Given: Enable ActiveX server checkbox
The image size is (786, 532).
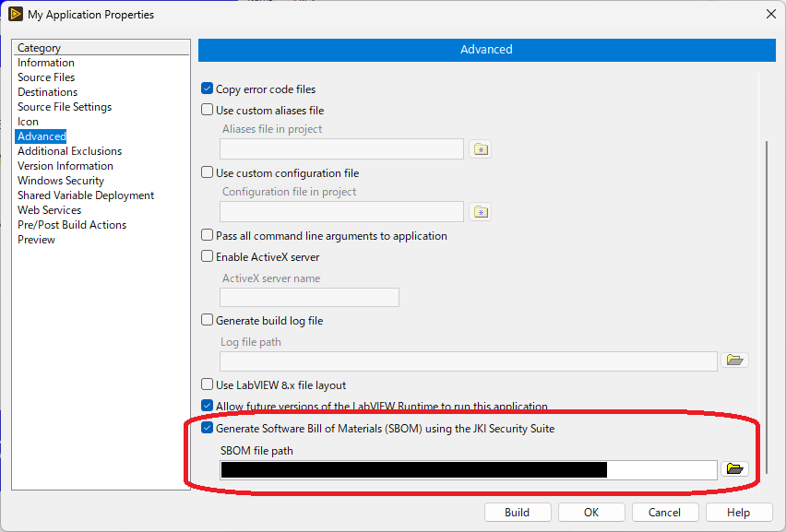Looking at the screenshot, I should pos(207,256).
